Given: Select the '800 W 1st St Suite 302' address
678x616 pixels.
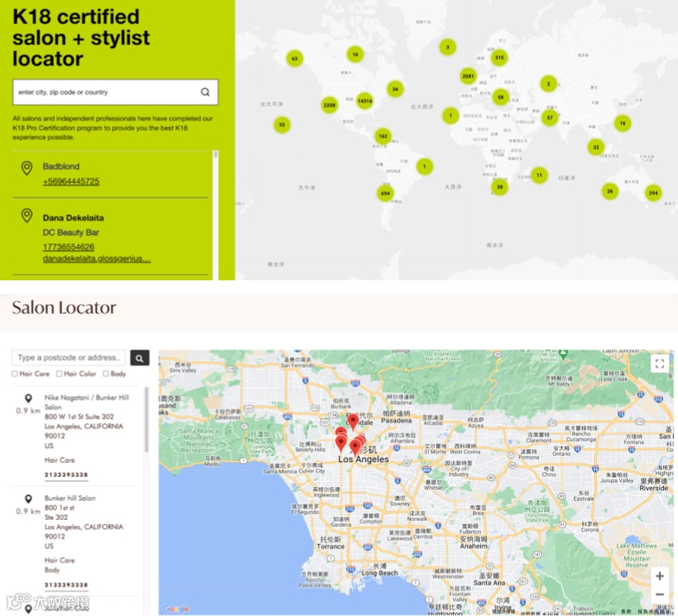Looking at the screenshot, I should pyautogui.click(x=80, y=417).
